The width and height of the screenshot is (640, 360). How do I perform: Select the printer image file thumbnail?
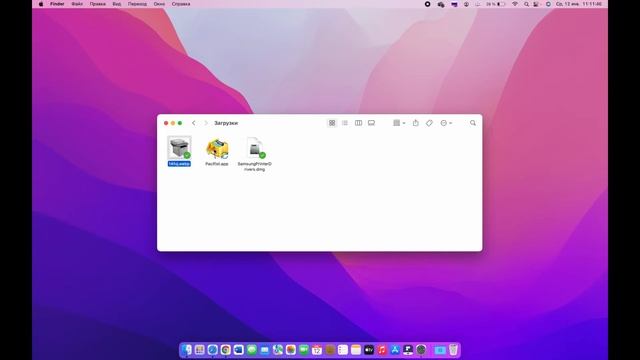[x=179, y=148]
